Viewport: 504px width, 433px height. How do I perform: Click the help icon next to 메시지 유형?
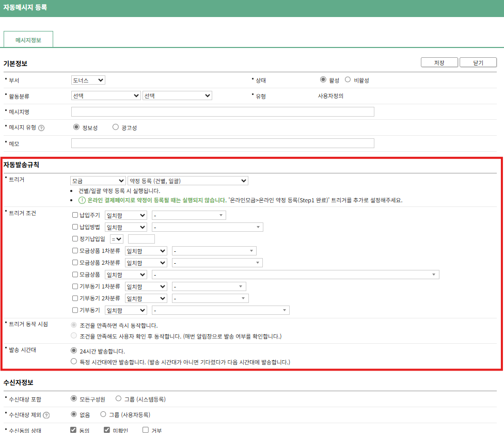coord(41,128)
